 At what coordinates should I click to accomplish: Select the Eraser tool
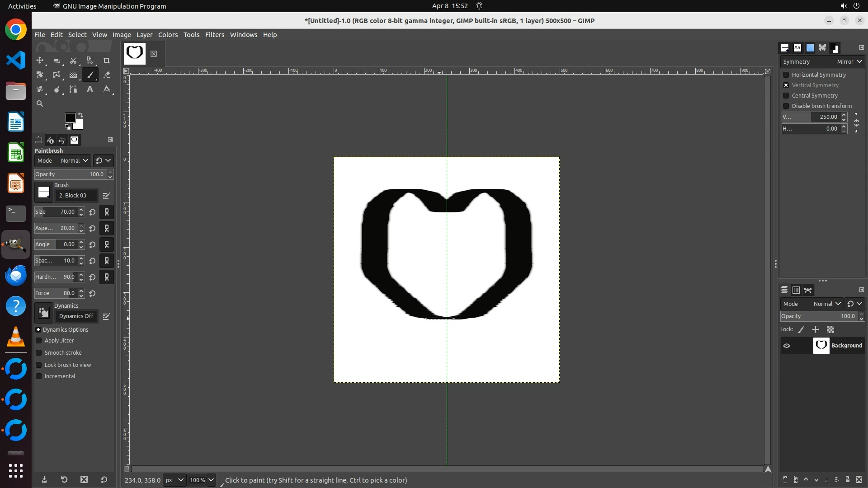click(107, 75)
